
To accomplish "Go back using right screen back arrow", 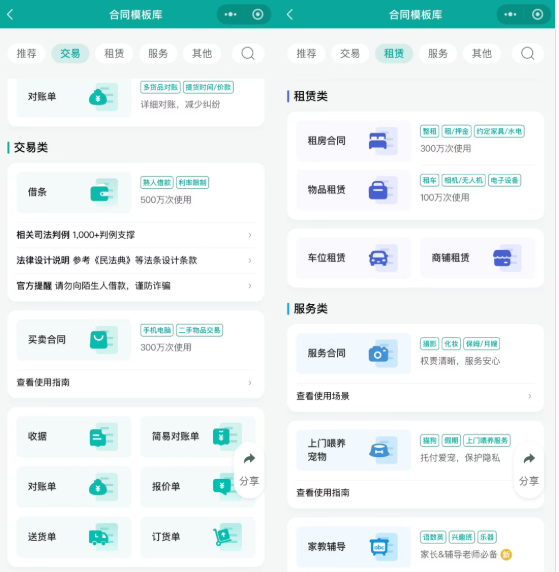I will [290, 15].
